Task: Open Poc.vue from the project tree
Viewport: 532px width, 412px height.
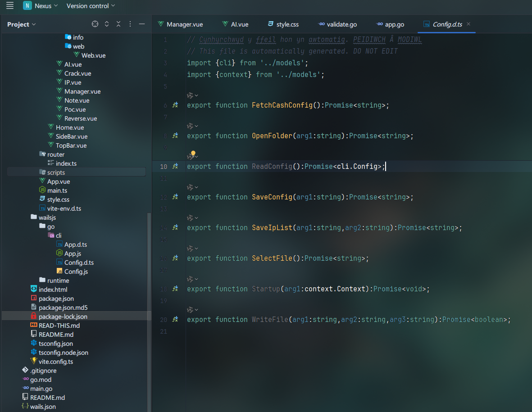Action: [71, 109]
